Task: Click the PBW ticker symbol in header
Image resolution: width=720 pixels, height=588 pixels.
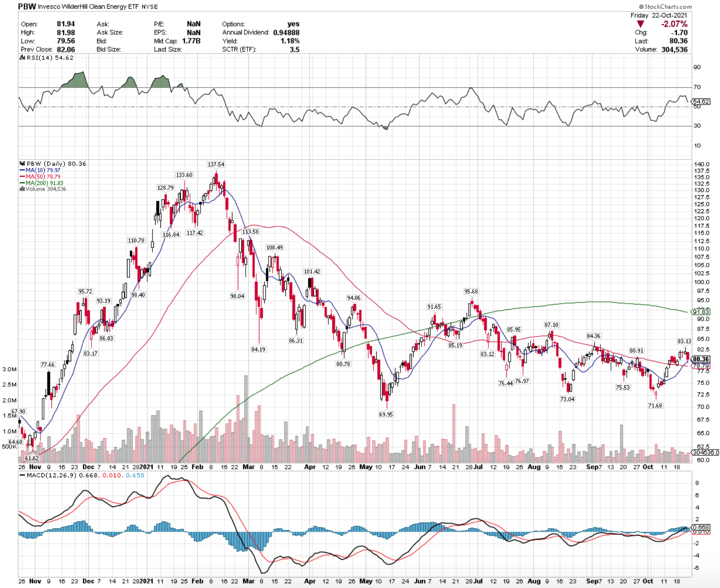Action: pyautogui.click(x=27, y=7)
